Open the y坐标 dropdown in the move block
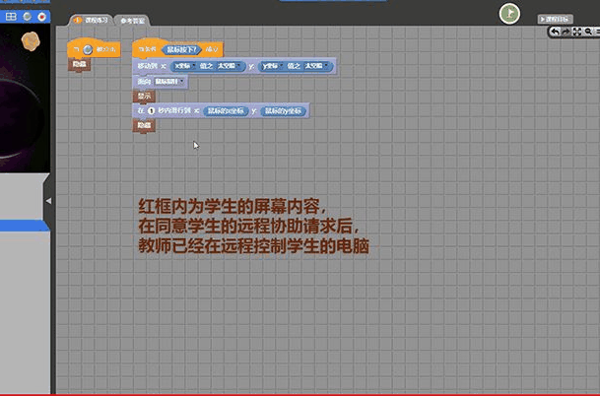 [x=272, y=66]
